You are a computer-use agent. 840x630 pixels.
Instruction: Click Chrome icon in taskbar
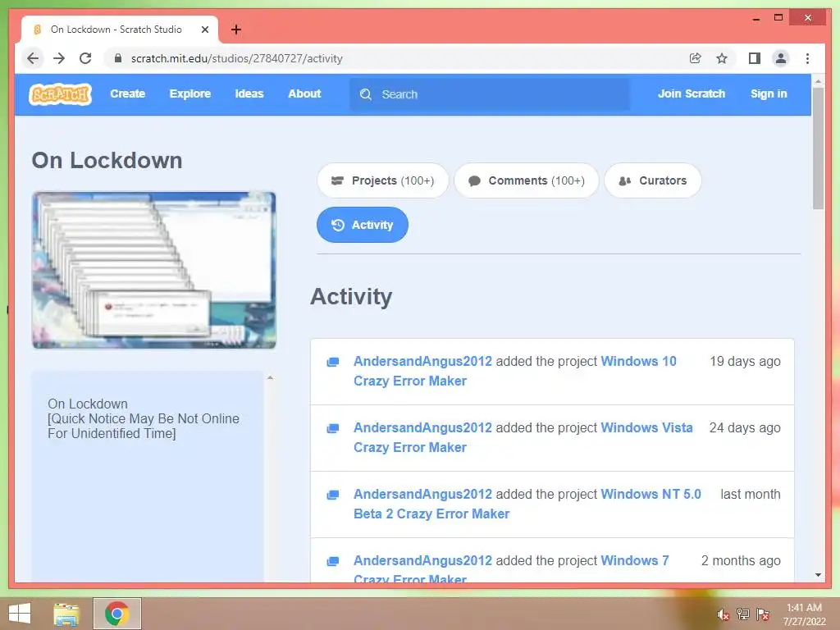[116, 614]
